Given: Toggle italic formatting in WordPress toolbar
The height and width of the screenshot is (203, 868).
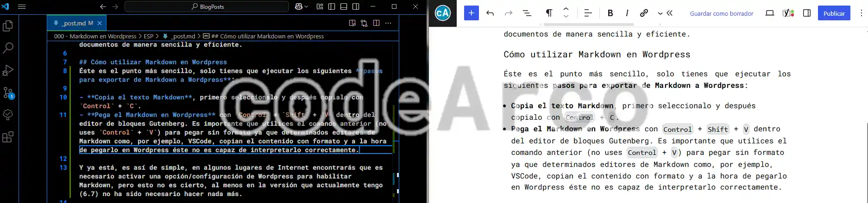Looking at the screenshot, I should [627, 13].
